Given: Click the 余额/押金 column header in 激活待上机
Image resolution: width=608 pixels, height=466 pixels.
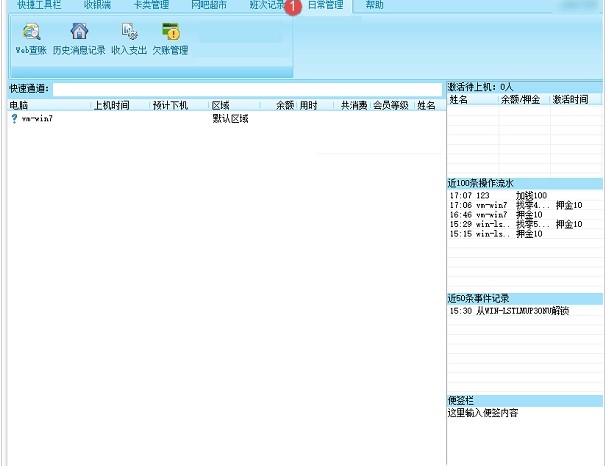Looking at the screenshot, I should pyautogui.click(x=520, y=100).
